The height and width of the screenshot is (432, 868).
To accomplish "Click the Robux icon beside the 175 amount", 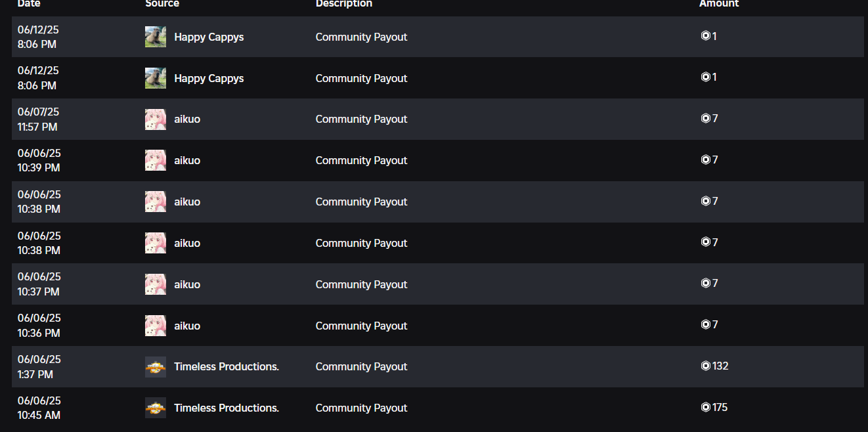I will click(x=706, y=407).
